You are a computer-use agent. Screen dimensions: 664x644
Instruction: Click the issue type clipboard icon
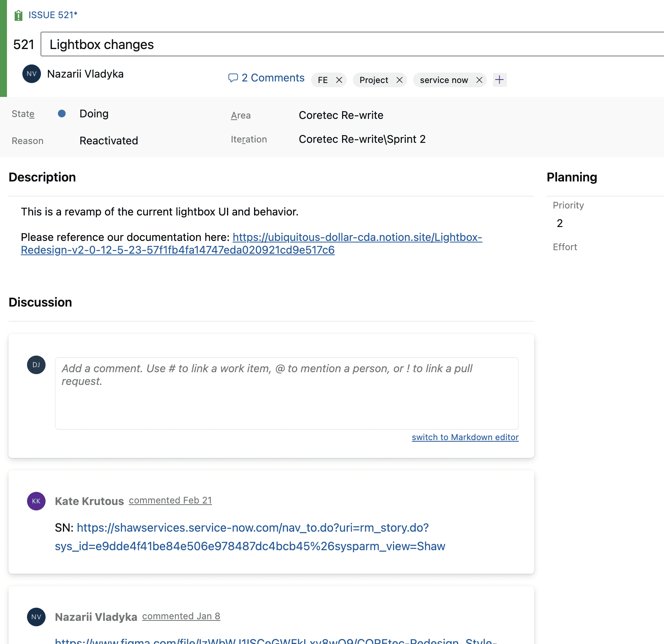[18, 15]
